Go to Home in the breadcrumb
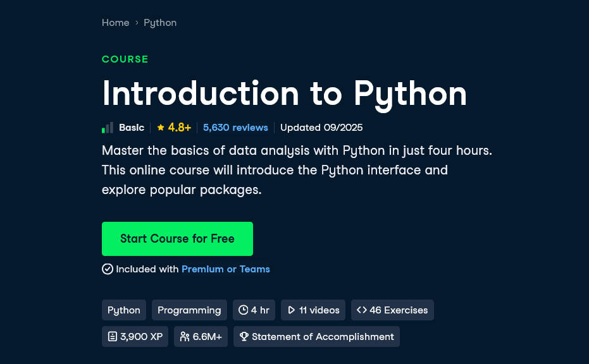The image size is (589, 364). pyautogui.click(x=115, y=23)
